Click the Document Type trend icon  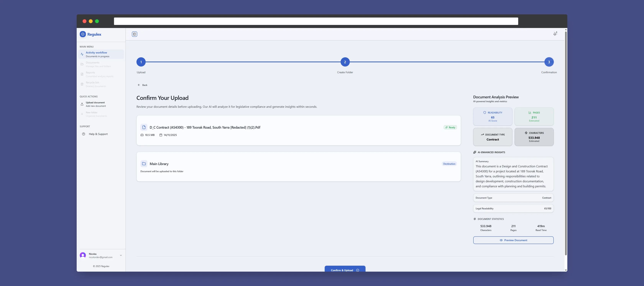click(x=482, y=135)
